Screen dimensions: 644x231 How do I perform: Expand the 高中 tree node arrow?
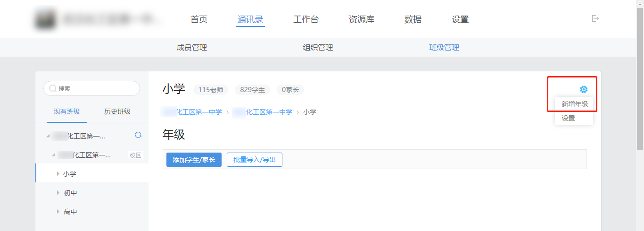58,212
